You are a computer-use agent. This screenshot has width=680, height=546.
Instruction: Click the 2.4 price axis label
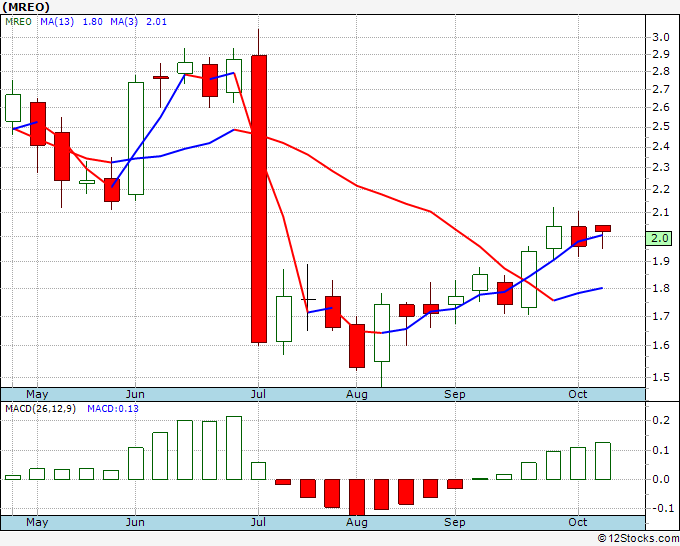(x=661, y=147)
